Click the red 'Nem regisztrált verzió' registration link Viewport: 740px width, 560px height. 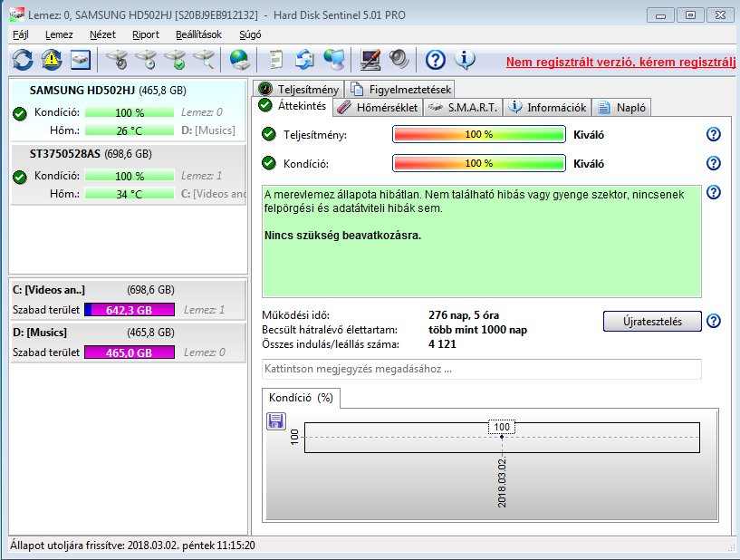[x=620, y=62]
